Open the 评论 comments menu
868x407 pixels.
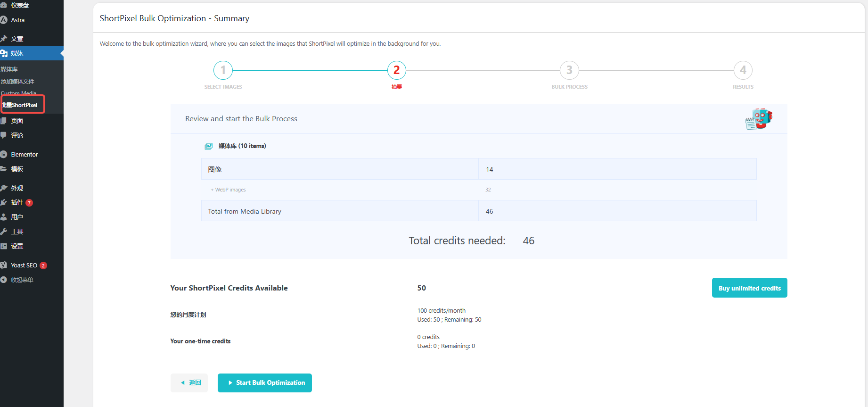(x=17, y=135)
